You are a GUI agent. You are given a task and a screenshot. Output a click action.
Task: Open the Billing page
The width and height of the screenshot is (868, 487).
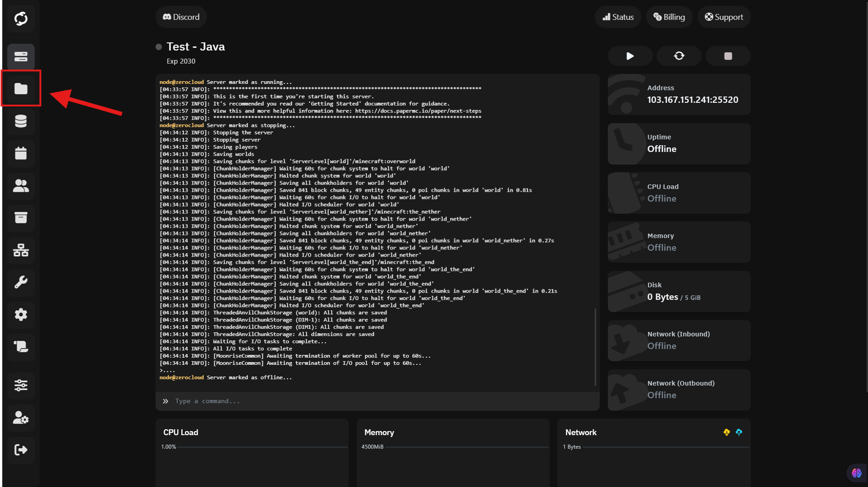669,17
